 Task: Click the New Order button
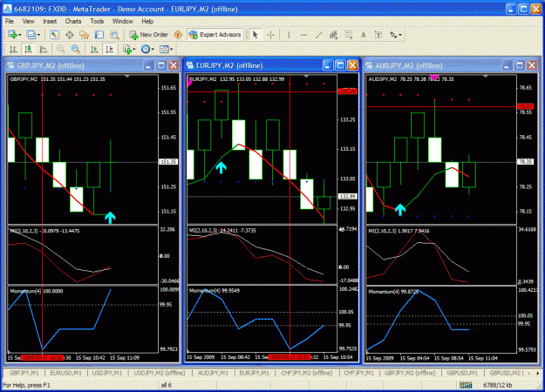149,35
